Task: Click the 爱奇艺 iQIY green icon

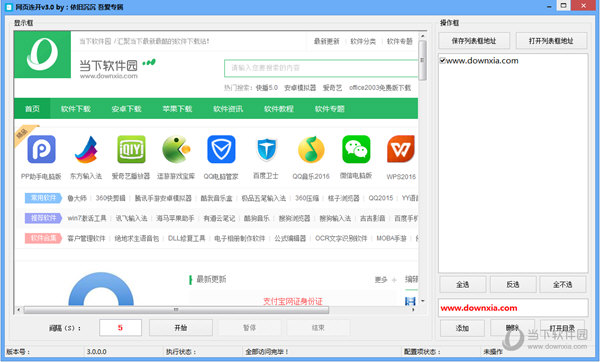Action: (x=131, y=149)
